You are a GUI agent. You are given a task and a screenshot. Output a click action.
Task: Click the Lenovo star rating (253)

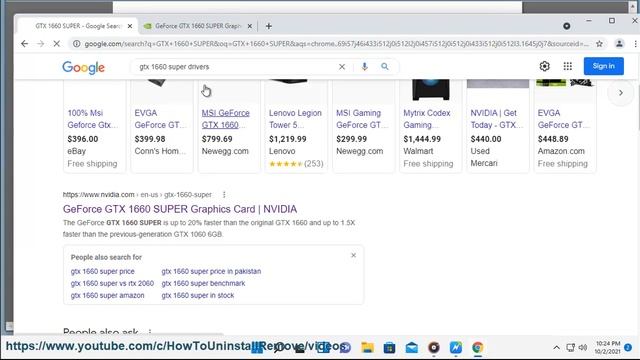pos(296,164)
